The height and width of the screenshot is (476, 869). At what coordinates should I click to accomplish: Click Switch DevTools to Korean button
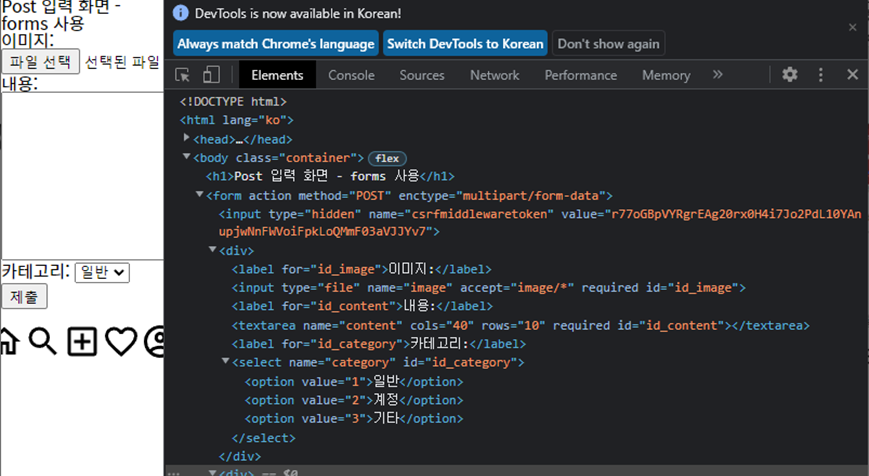point(465,44)
